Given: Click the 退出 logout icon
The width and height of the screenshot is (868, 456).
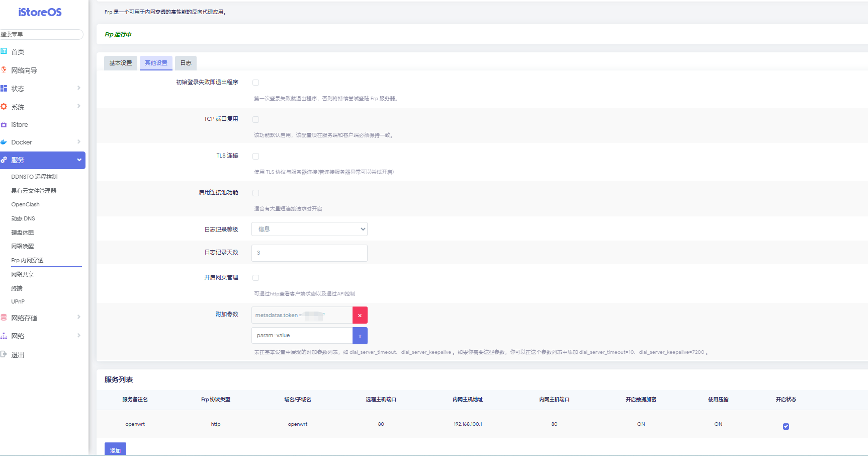Looking at the screenshot, I should tap(4, 354).
